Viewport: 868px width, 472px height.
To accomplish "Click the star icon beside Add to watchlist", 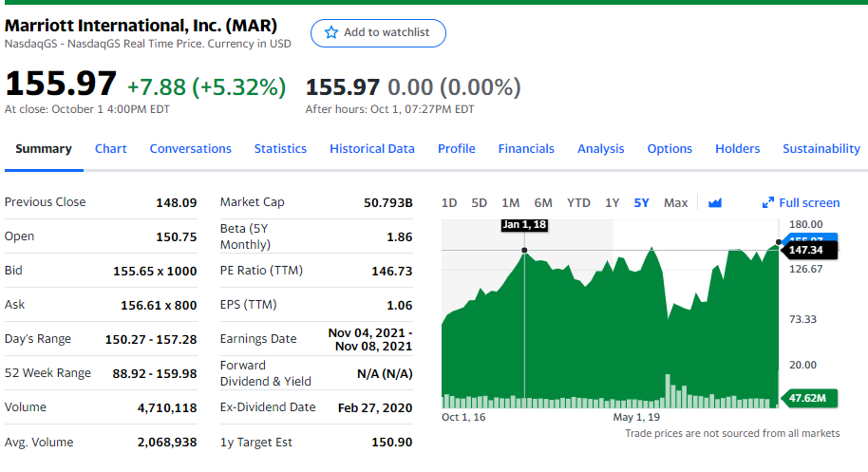I will pyautogui.click(x=331, y=33).
